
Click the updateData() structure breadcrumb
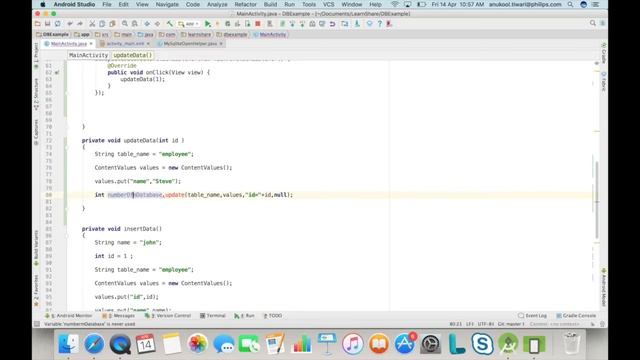point(132,55)
